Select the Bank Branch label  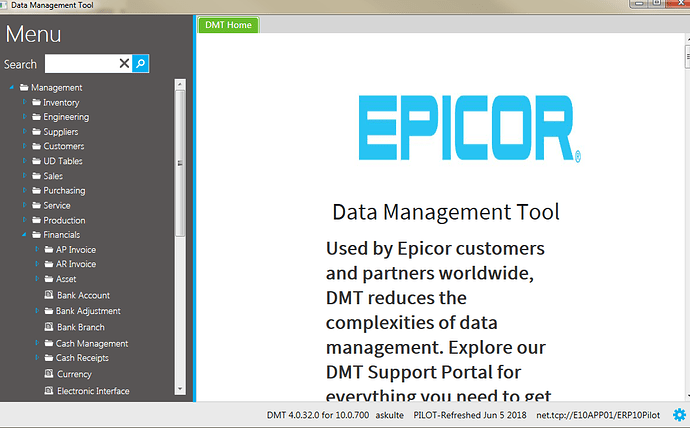81,327
